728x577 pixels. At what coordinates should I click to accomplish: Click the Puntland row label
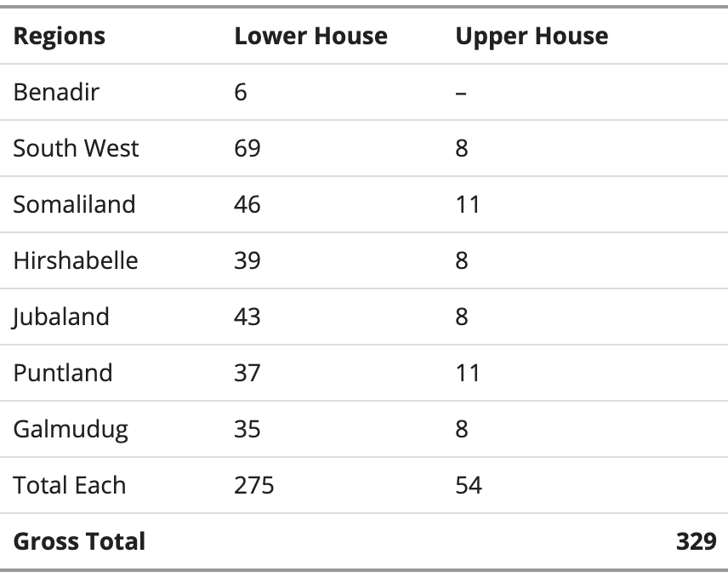click(x=63, y=373)
